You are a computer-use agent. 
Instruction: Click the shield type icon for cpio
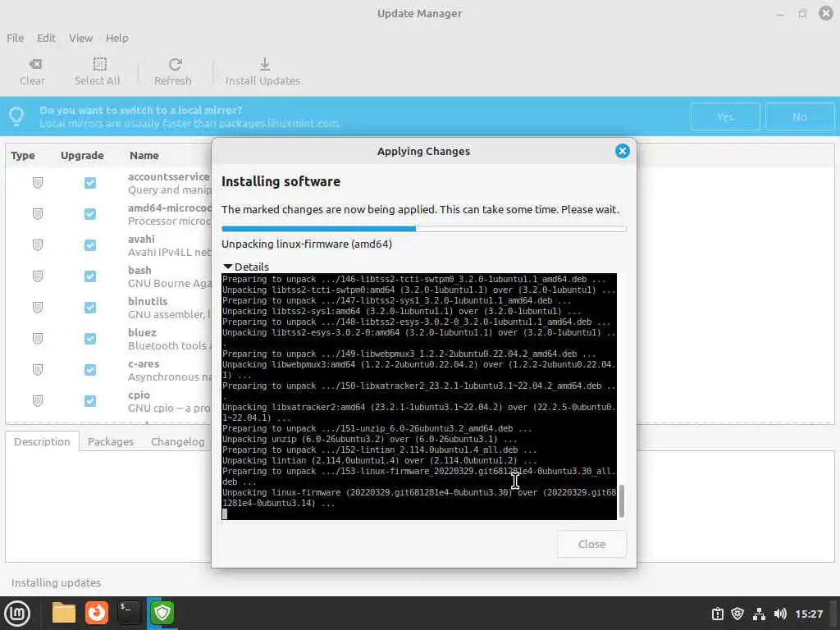click(x=38, y=400)
